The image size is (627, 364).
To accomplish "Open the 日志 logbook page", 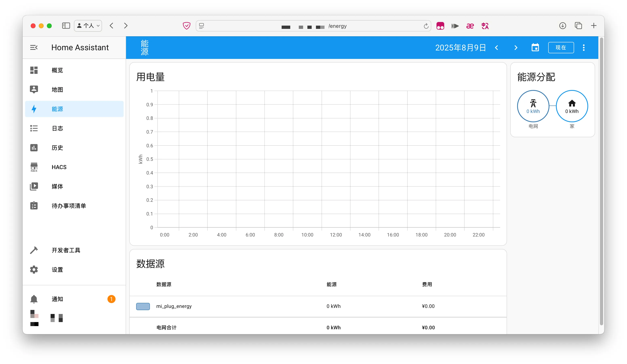I will pos(74,129).
